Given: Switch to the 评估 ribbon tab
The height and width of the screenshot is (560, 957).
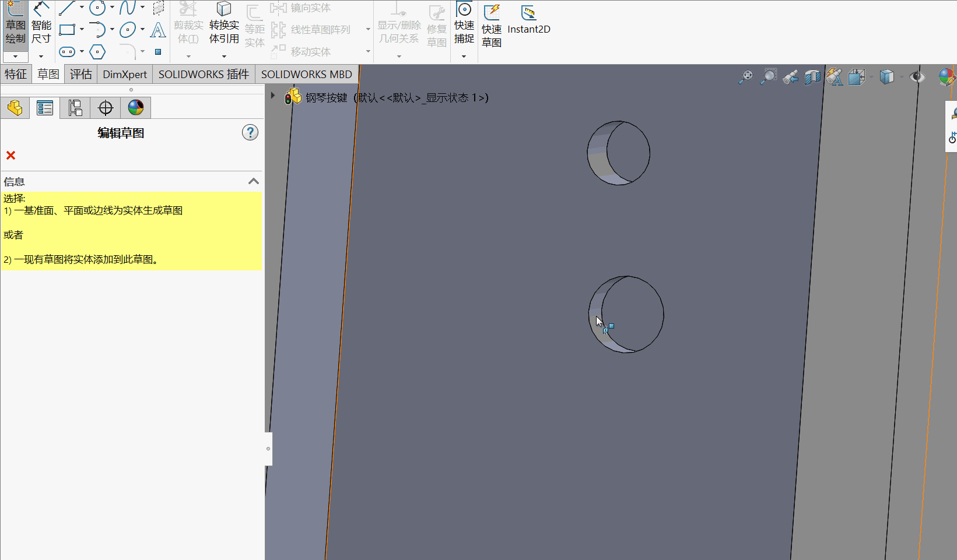Looking at the screenshot, I should click(x=81, y=75).
